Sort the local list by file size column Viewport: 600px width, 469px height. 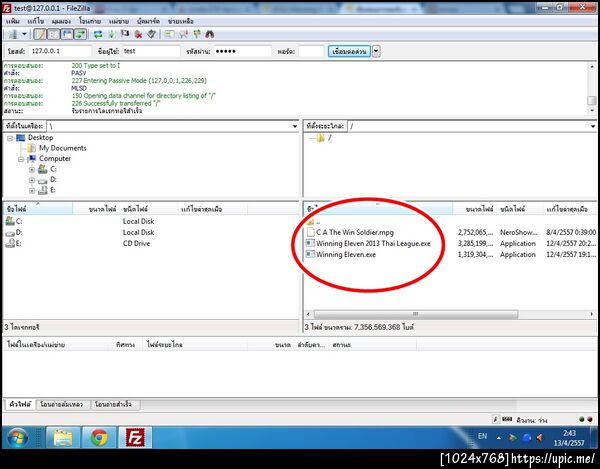(x=96, y=209)
